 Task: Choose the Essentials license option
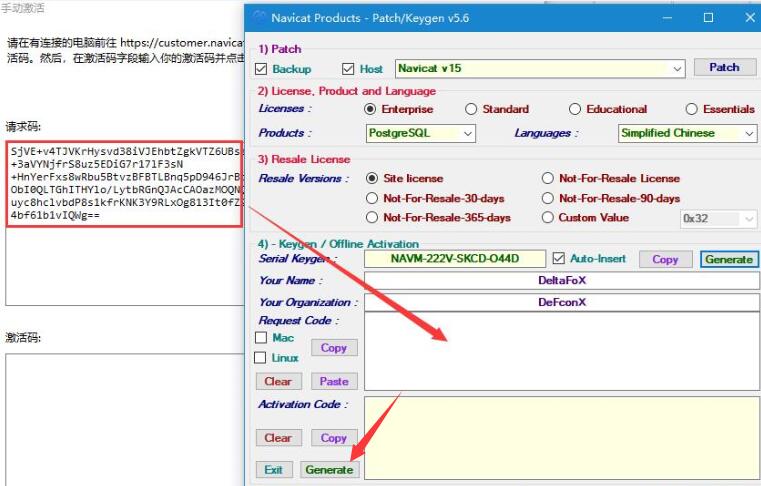(x=692, y=109)
